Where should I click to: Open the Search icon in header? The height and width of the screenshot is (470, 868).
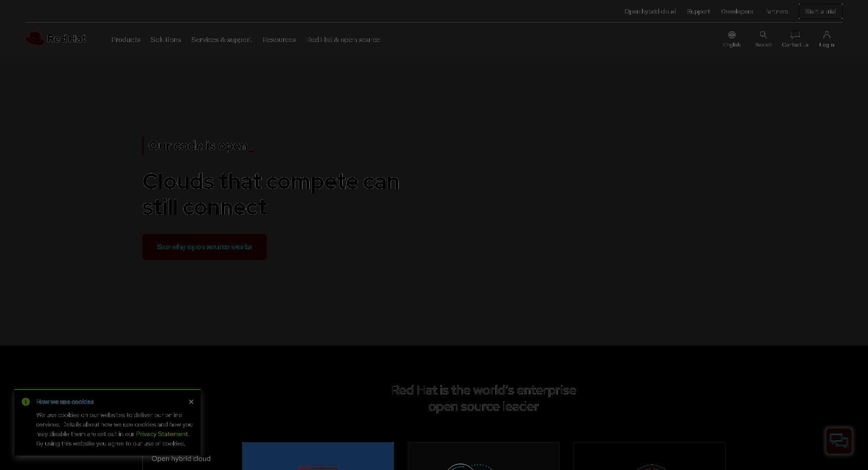point(763,39)
